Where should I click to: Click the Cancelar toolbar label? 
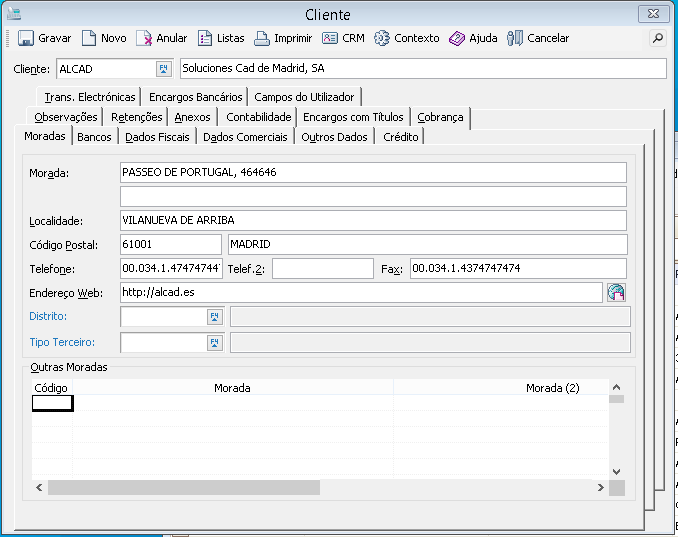pos(548,38)
